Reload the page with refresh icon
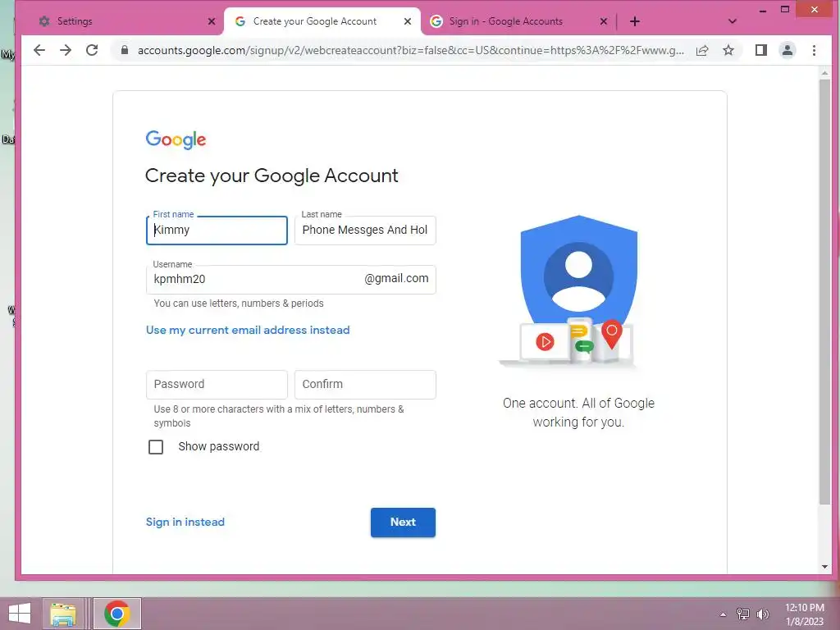Screen dimensions: 840x630 click(x=92, y=50)
